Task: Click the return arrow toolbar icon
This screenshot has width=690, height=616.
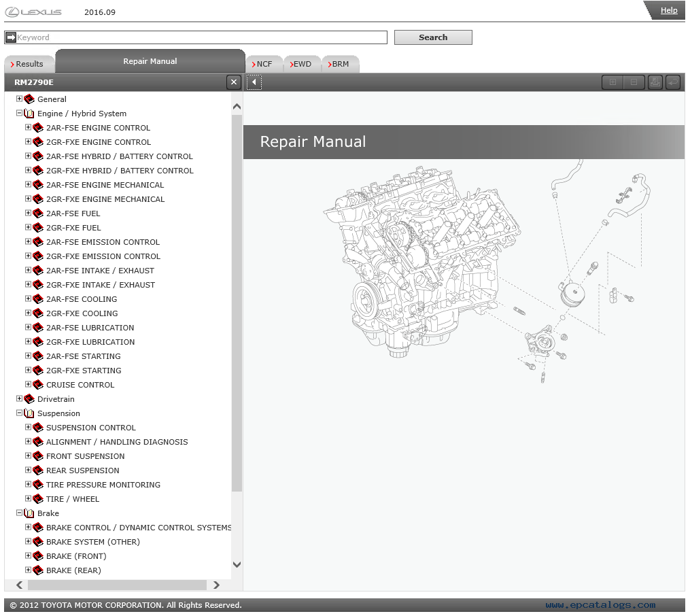Action: 673,82
